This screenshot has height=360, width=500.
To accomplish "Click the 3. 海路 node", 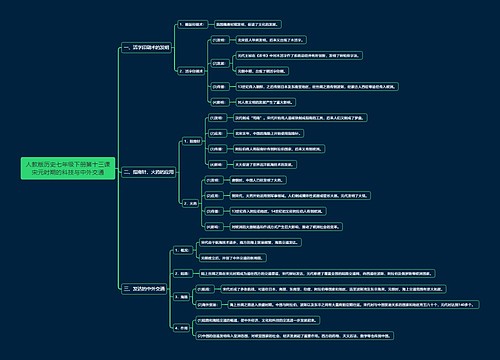I will coord(182,297).
